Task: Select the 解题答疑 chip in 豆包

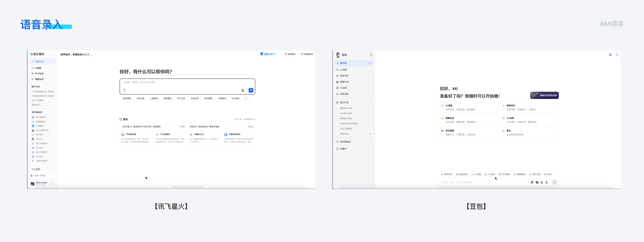Action: [x=520, y=174]
